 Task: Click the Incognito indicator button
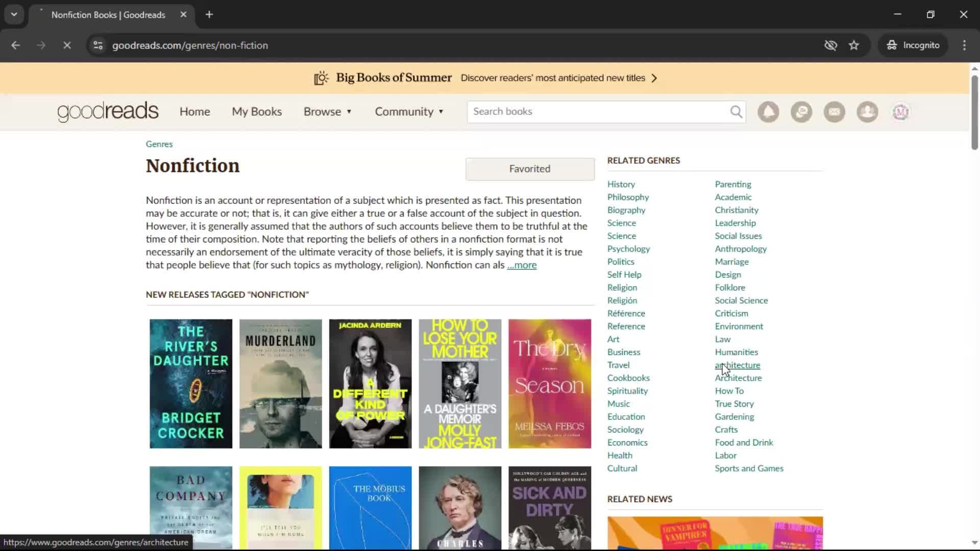pos(913,45)
